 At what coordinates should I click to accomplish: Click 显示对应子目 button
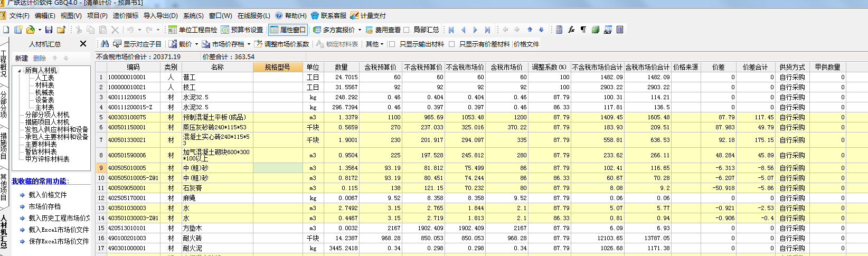(137, 44)
